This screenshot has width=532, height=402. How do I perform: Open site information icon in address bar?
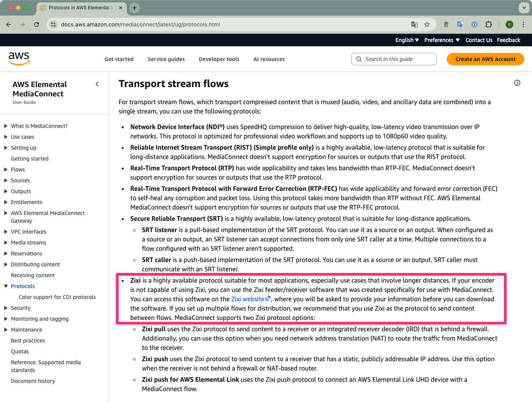[x=54, y=24]
